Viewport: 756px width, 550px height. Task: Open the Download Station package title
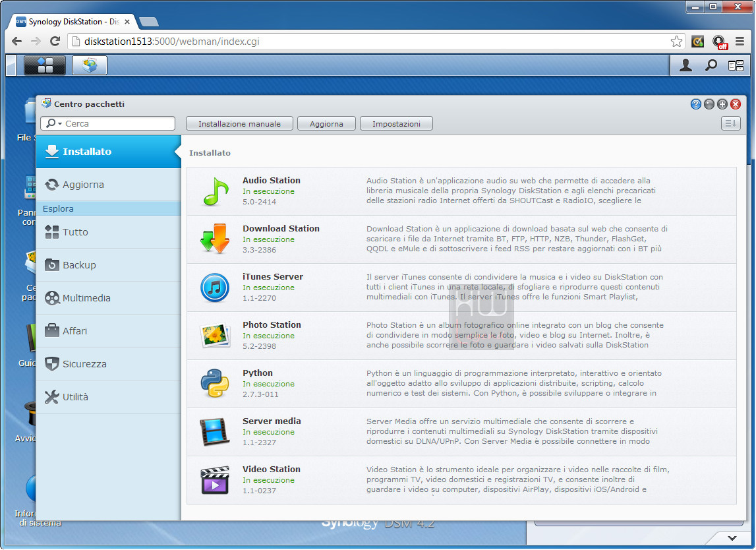pyautogui.click(x=281, y=229)
